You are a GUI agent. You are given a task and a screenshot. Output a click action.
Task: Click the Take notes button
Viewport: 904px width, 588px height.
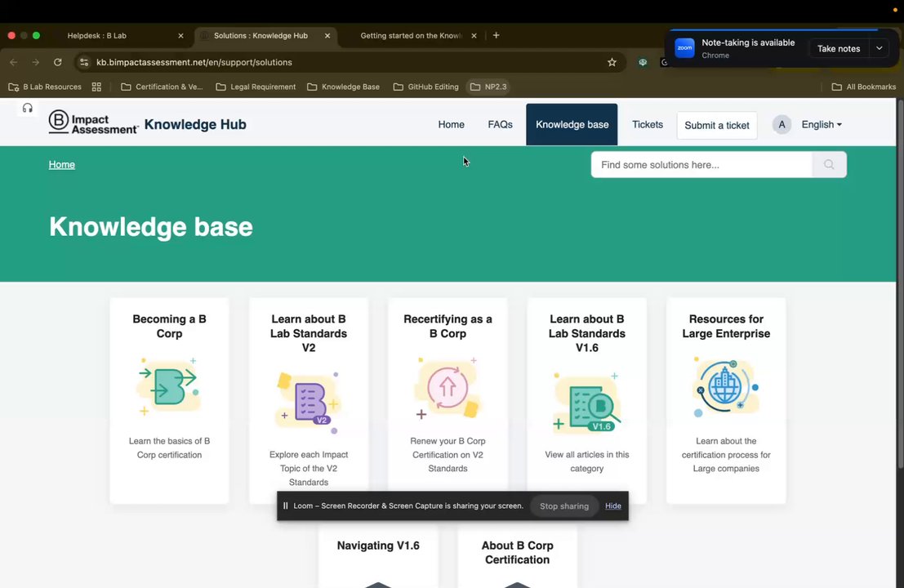tap(839, 48)
